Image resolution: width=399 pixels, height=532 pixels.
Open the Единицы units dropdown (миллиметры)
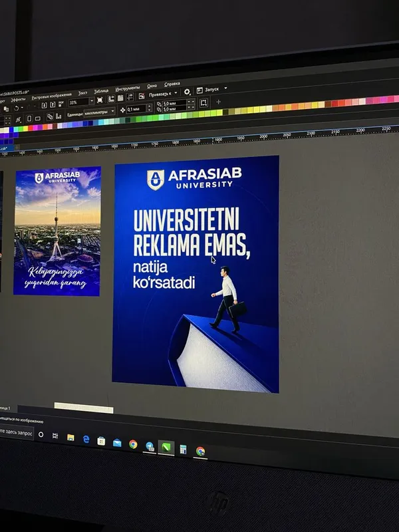[99, 112]
